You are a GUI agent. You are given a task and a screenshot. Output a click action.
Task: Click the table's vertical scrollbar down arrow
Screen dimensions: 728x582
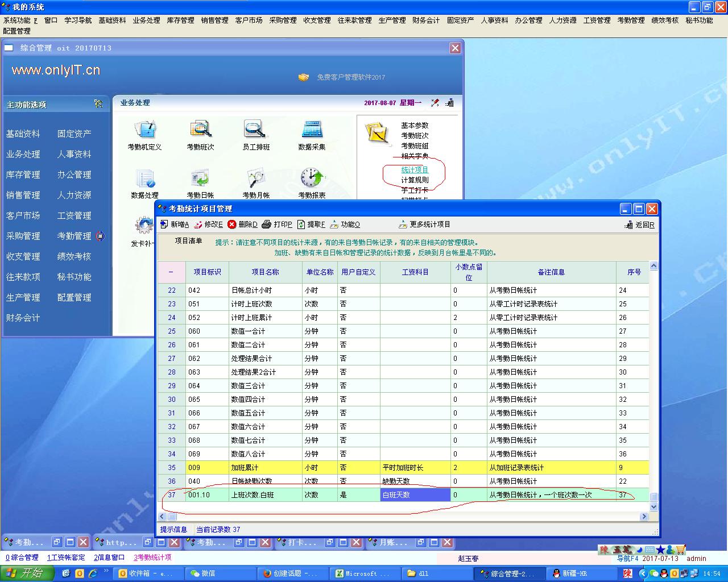coord(653,506)
